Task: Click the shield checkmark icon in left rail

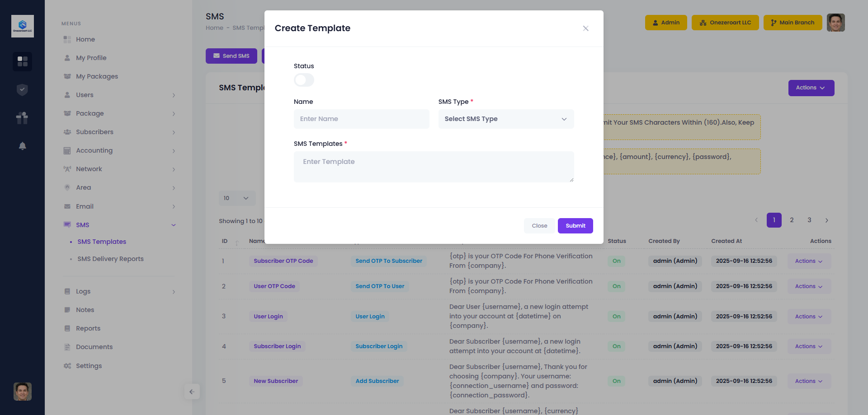Action: pos(22,90)
